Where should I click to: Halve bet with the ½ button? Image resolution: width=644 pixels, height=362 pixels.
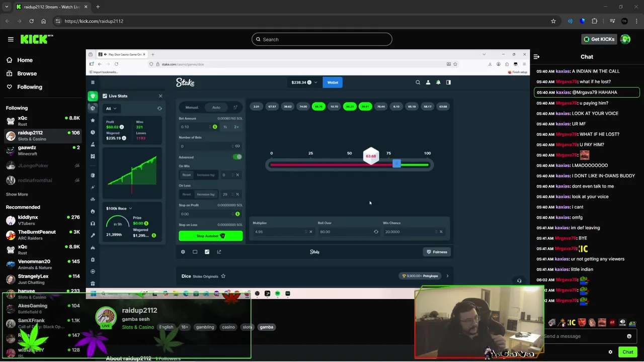pos(225,127)
